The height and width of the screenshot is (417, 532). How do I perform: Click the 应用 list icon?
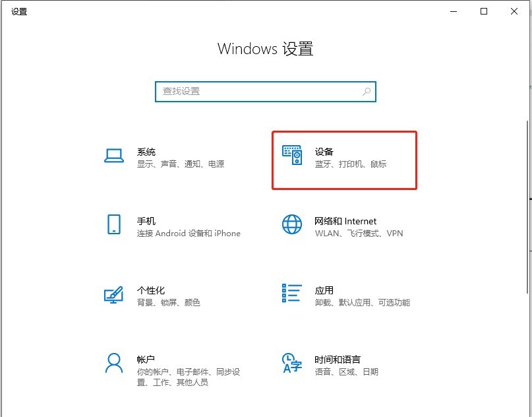(292, 293)
